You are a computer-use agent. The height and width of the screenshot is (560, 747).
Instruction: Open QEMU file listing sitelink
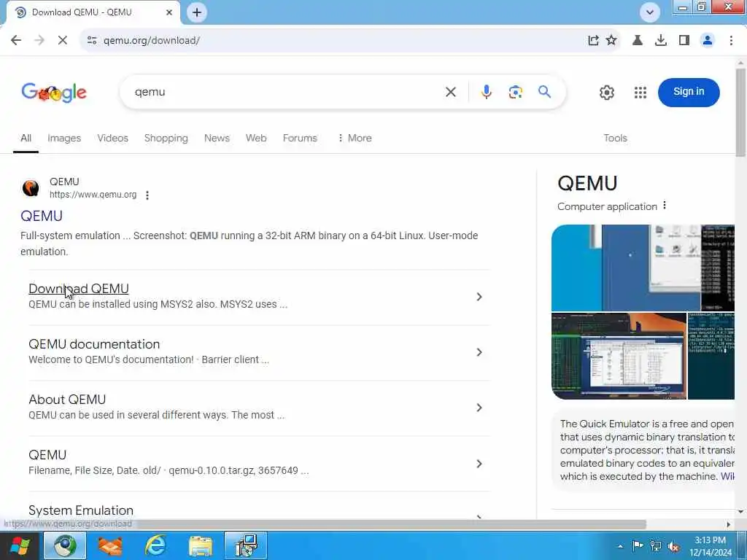pos(47,455)
